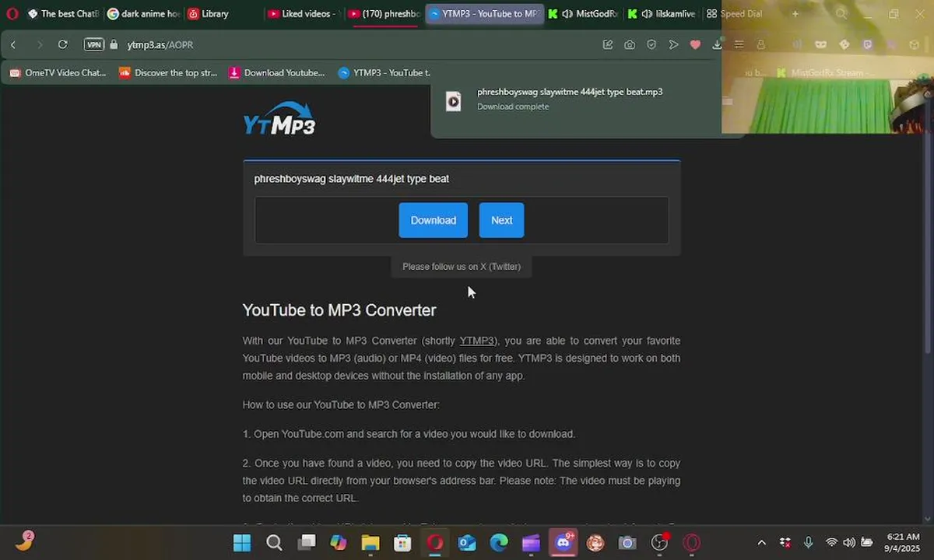The image size is (934, 560).
Task: Switch to The best ChatB tab
Action: [x=64, y=14]
